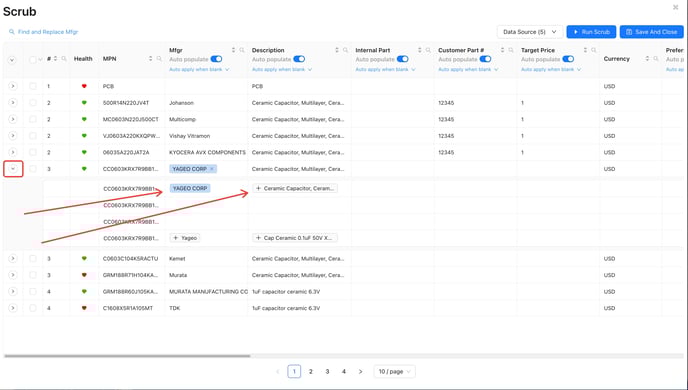This screenshot has width=688, height=390.
Task: Sort by Internal Part column
Action: click(420, 50)
